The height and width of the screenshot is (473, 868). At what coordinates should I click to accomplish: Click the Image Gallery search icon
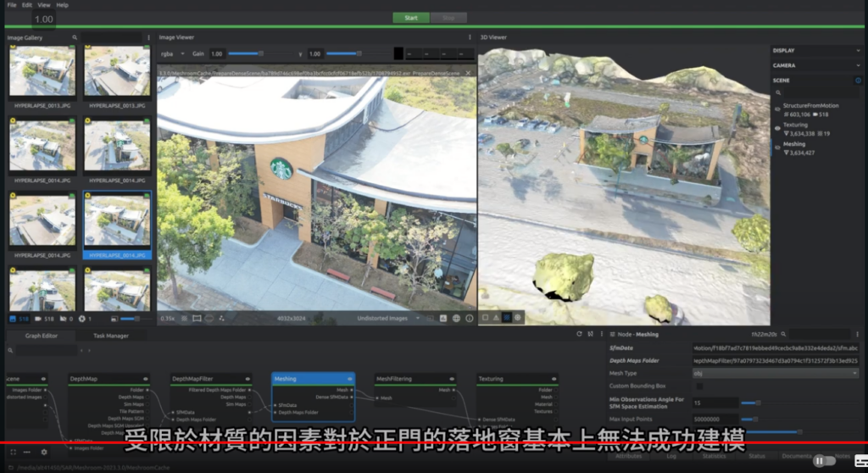tap(75, 37)
